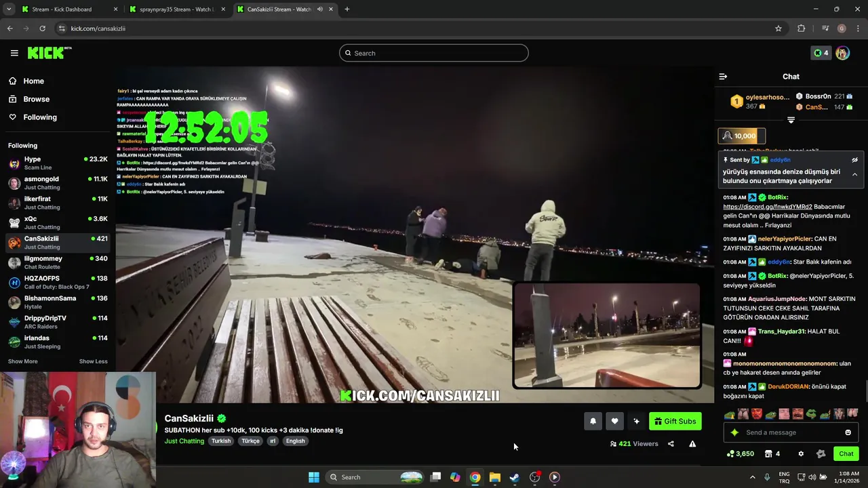Open the Kicks balance showing 4

coord(821,53)
